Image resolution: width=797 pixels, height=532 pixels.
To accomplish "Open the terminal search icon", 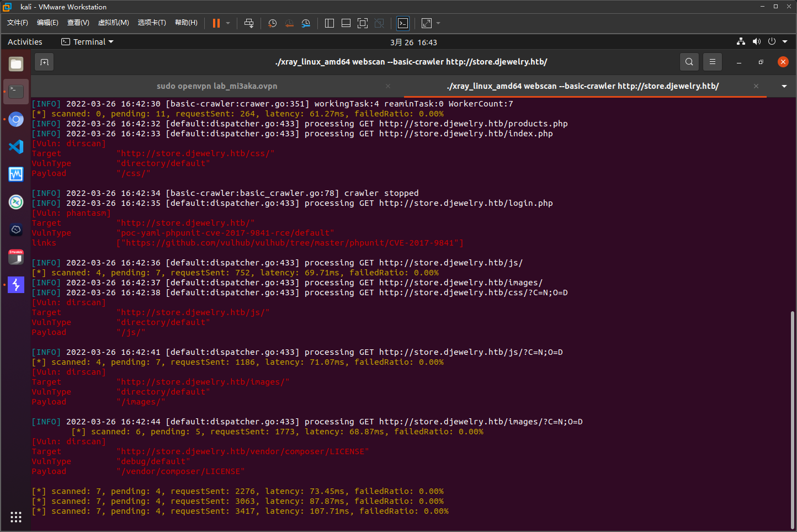I will coord(689,62).
